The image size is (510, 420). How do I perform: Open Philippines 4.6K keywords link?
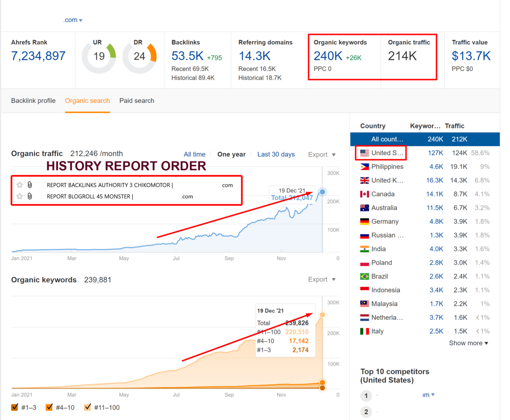(x=436, y=167)
